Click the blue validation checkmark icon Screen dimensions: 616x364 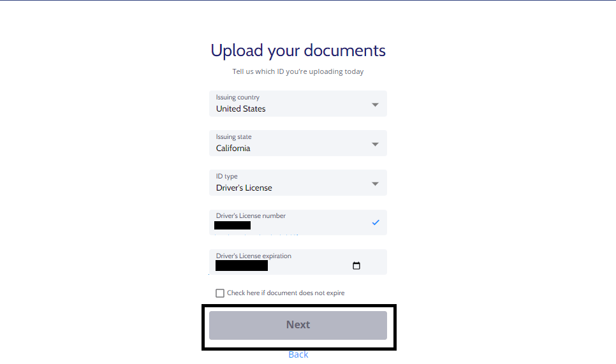pos(376,222)
